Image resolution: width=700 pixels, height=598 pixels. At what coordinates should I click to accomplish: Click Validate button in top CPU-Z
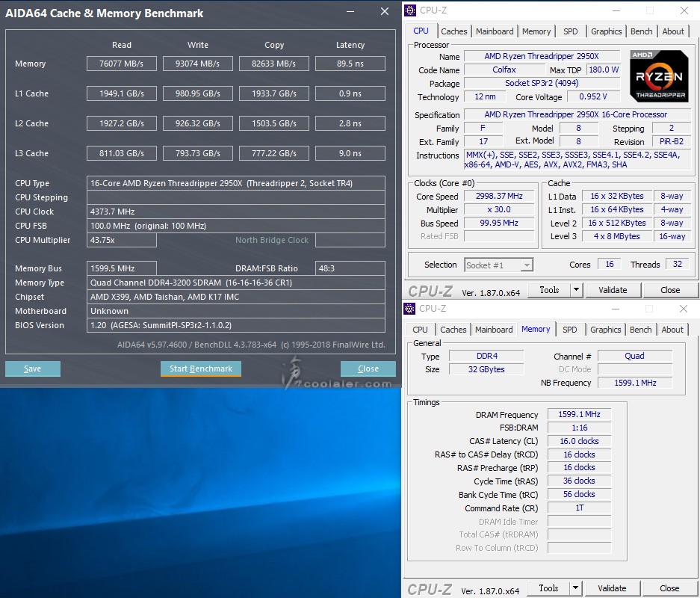coord(613,290)
